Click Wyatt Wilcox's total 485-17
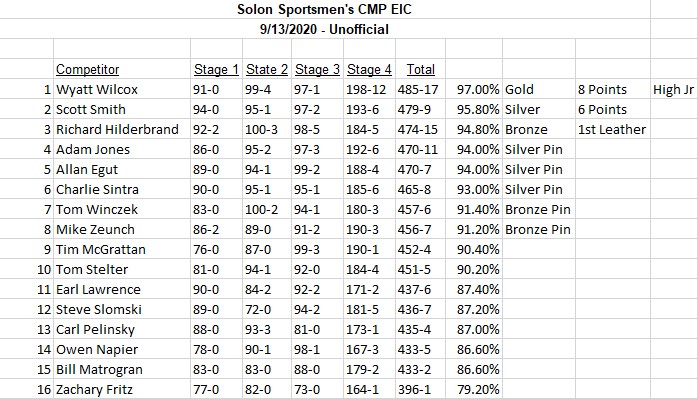Image resolution: width=697 pixels, height=399 pixels. tap(418, 89)
